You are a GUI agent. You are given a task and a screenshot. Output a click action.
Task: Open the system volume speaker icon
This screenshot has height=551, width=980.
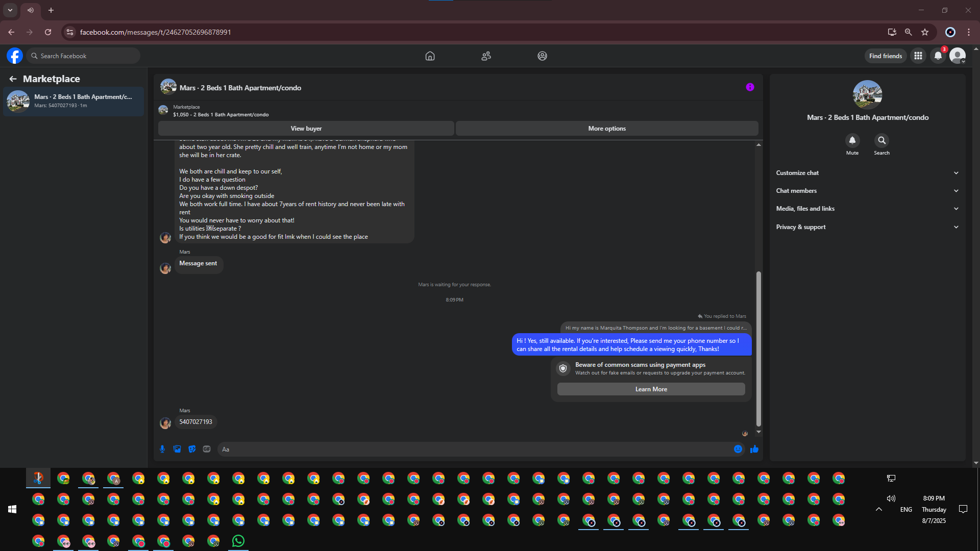(891, 498)
